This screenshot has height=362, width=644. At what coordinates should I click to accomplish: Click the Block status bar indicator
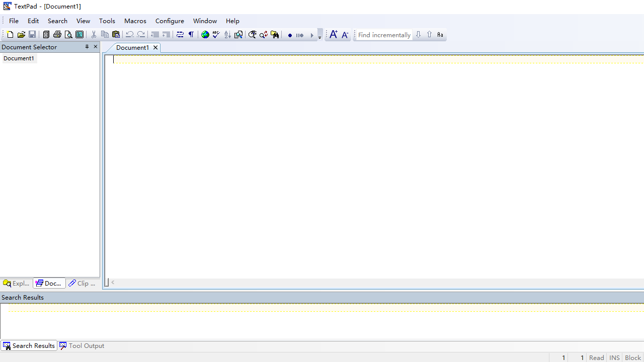(633, 357)
